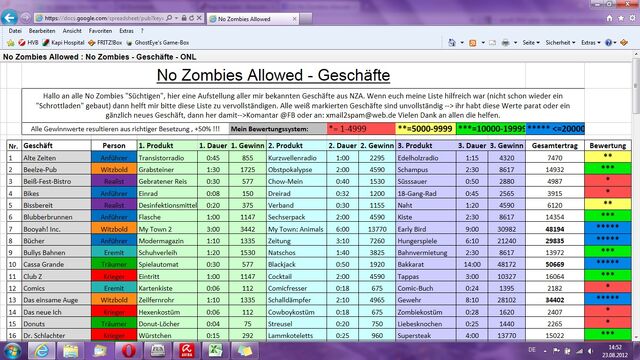The width and height of the screenshot is (640, 360).
Task: Click the browser forward arrow
Action: (x=25, y=18)
